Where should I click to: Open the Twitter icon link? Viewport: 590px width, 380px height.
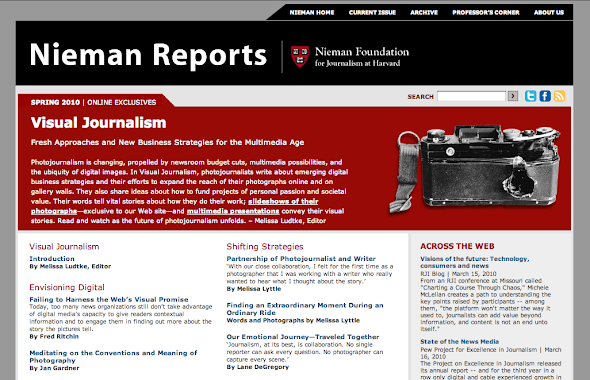(531, 96)
